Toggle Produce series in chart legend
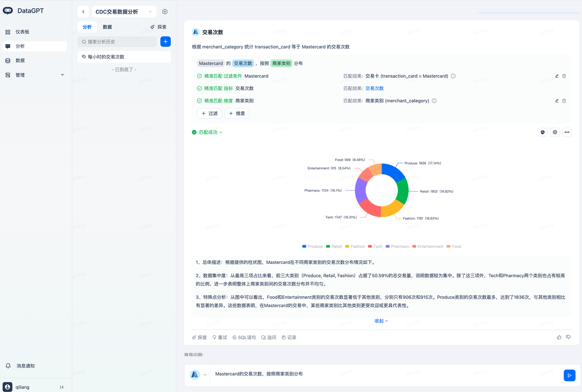Screen dimensions: 582x392 pyautogui.click(x=312, y=247)
